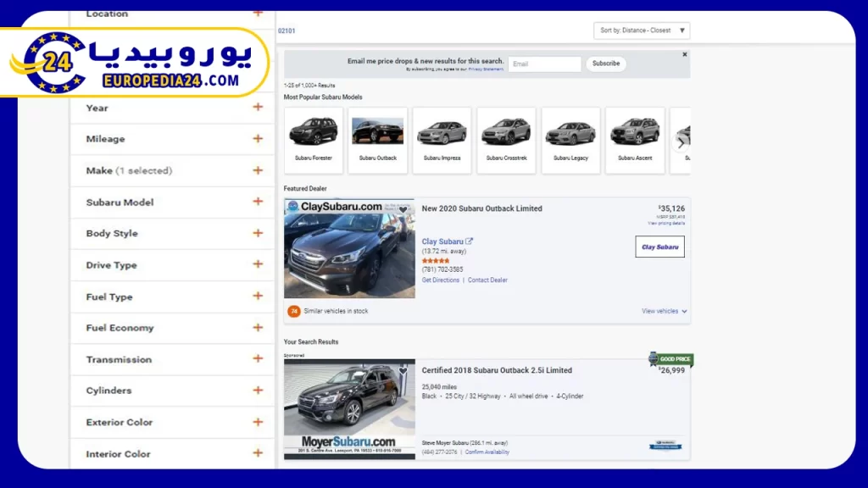
Task: Expand the Cylinders filter plus icon
Action: (258, 391)
